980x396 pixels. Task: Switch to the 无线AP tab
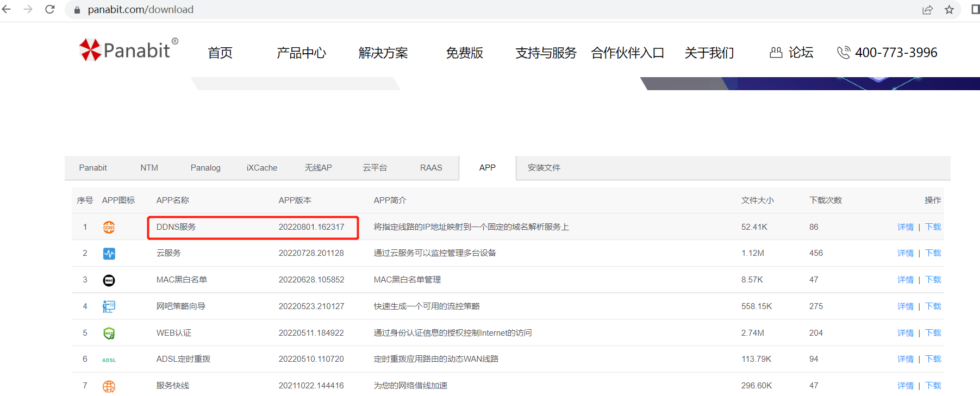coord(318,168)
